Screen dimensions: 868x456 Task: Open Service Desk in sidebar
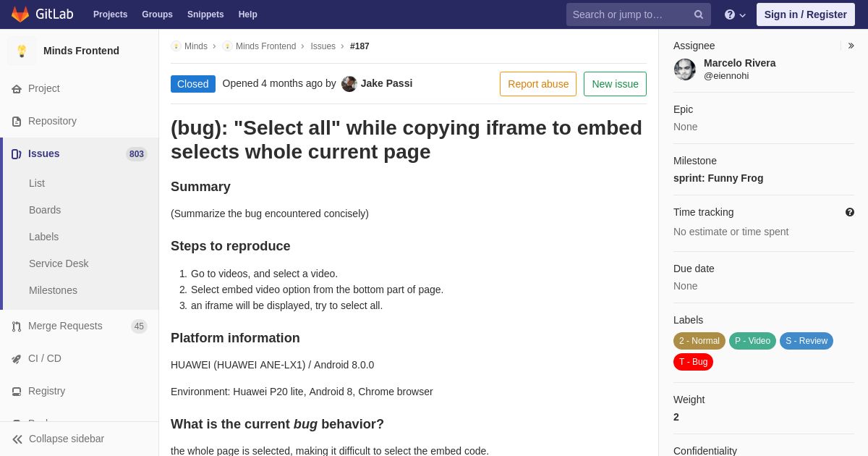[59, 263]
